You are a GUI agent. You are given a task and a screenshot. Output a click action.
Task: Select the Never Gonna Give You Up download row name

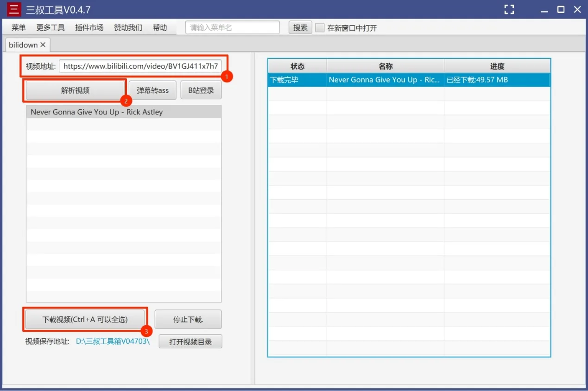pyautogui.click(x=386, y=80)
